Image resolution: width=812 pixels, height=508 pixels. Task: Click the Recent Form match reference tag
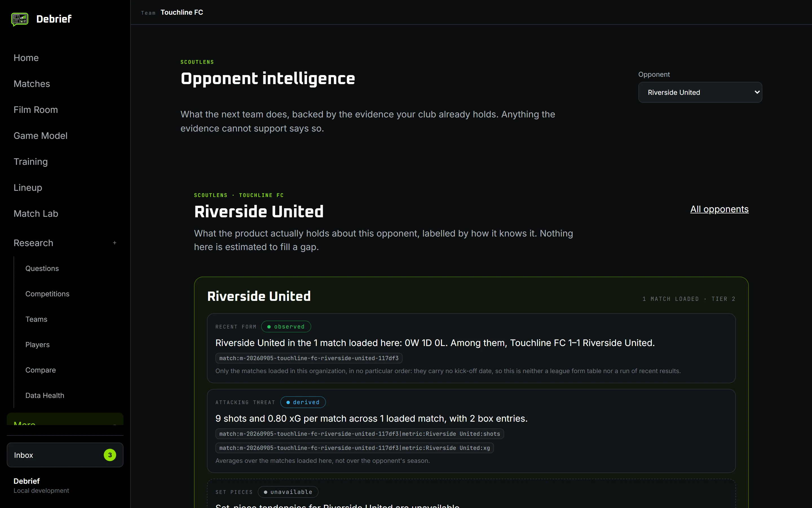tap(309, 358)
